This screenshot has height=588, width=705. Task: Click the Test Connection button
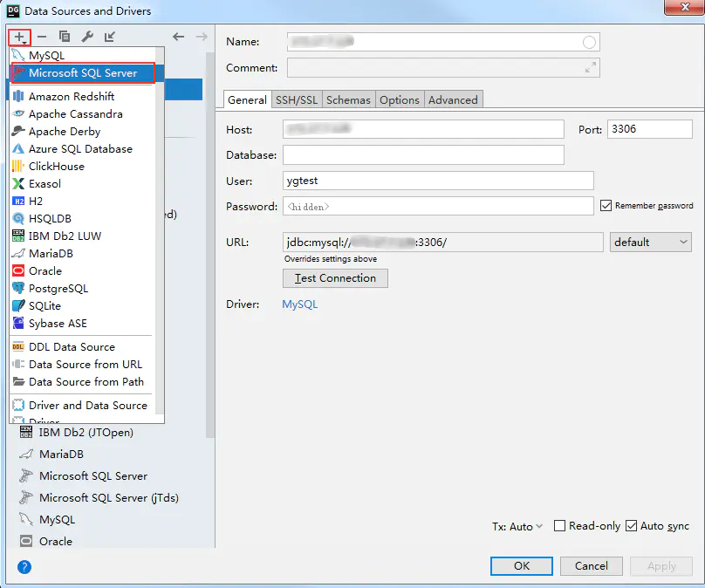point(335,278)
